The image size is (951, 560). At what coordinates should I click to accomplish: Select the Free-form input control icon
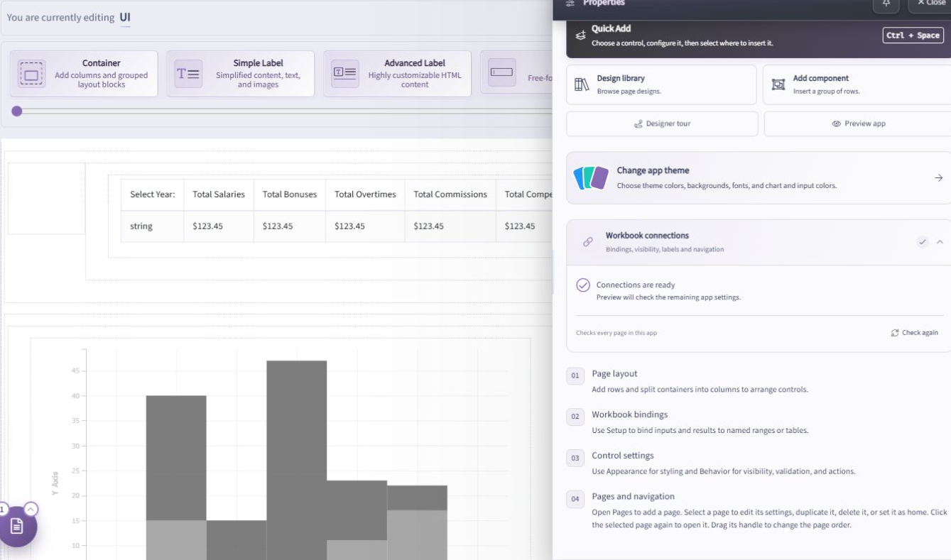point(501,72)
